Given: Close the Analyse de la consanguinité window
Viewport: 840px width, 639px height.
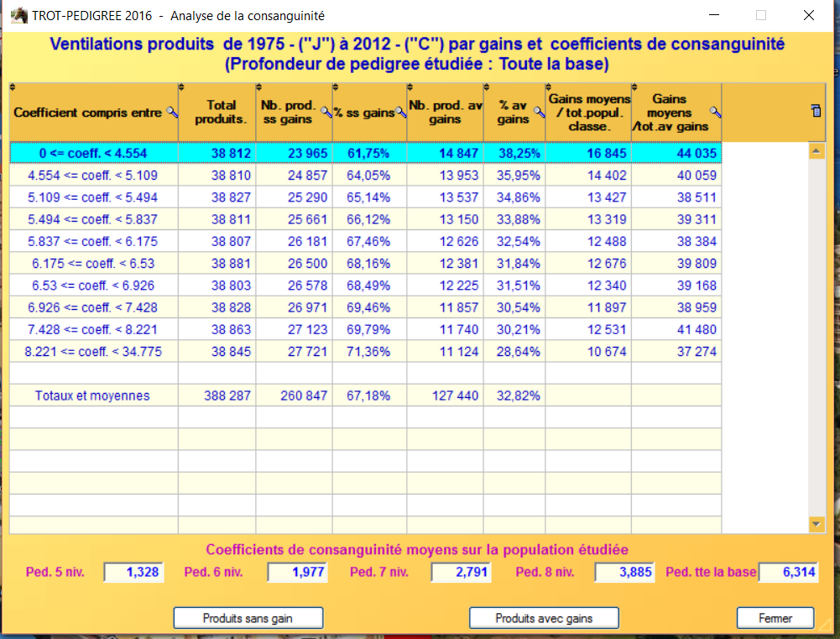Looking at the screenshot, I should (809, 15).
